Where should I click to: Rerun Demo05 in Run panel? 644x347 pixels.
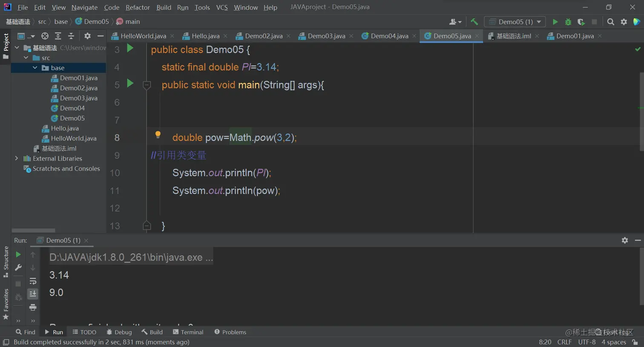tap(18, 254)
